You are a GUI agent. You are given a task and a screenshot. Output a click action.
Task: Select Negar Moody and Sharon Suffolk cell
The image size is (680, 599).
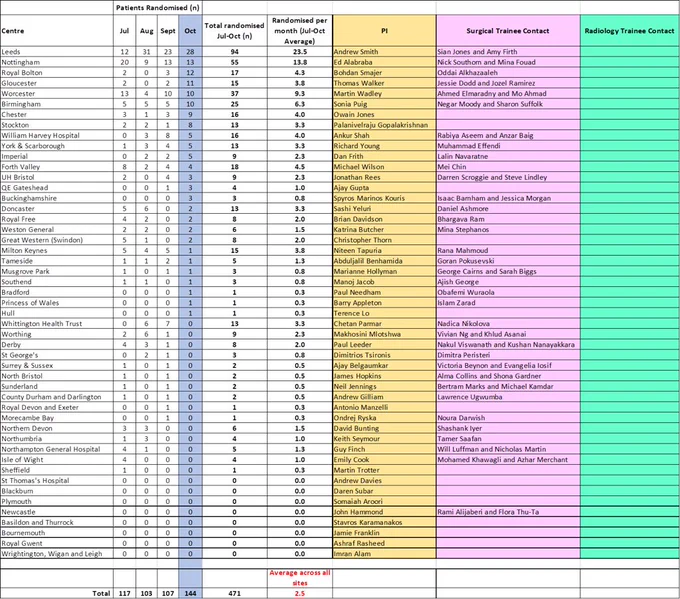(x=508, y=104)
